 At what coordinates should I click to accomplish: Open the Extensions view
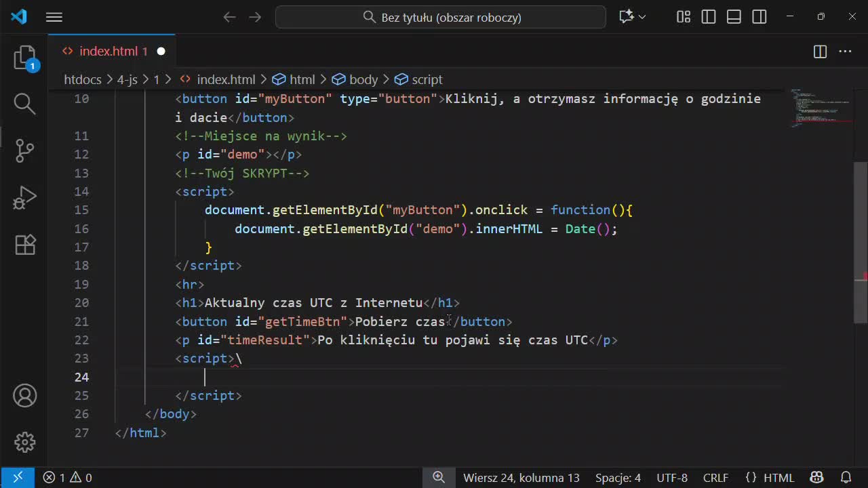point(25,244)
